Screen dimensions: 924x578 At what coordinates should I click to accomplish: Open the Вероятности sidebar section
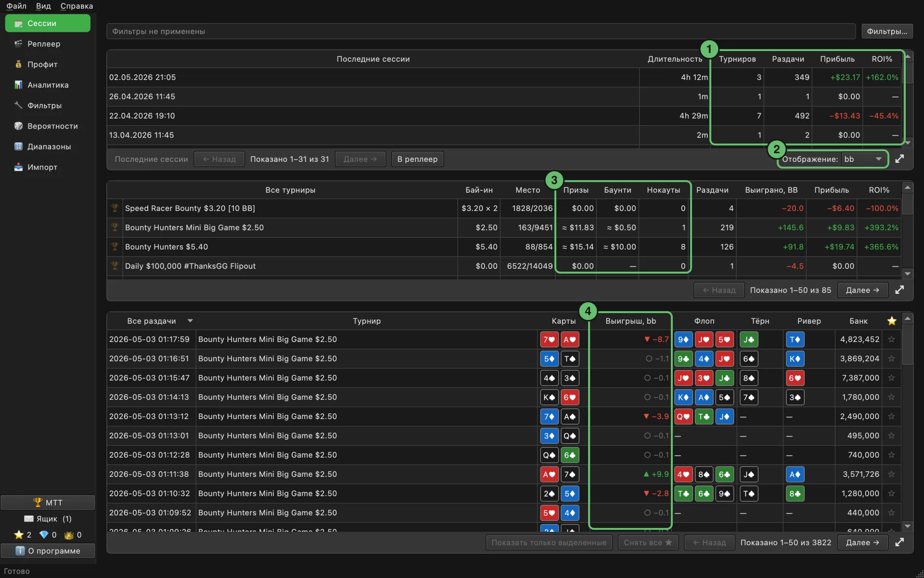click(48, 126)
